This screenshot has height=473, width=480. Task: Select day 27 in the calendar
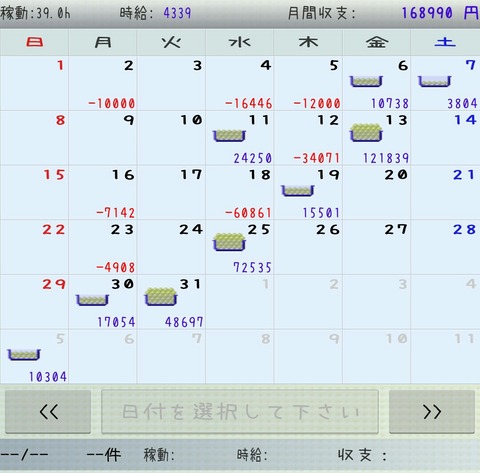point(377,247)
